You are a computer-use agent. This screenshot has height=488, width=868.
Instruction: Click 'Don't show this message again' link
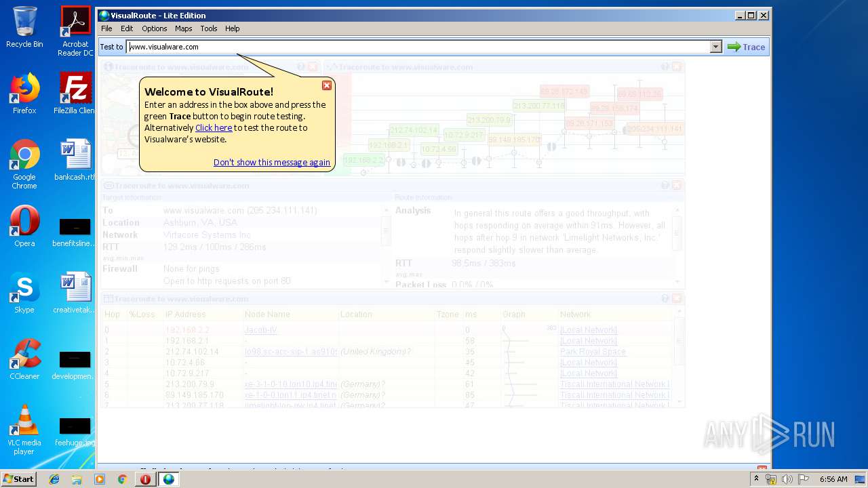(x=272, y=162)
